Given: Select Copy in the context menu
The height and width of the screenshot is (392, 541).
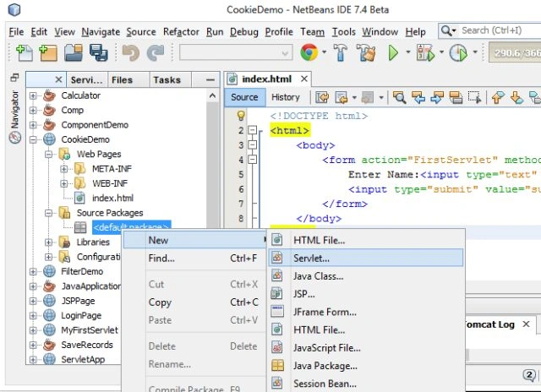Looking at the screenshot, I should click(194, 302).
